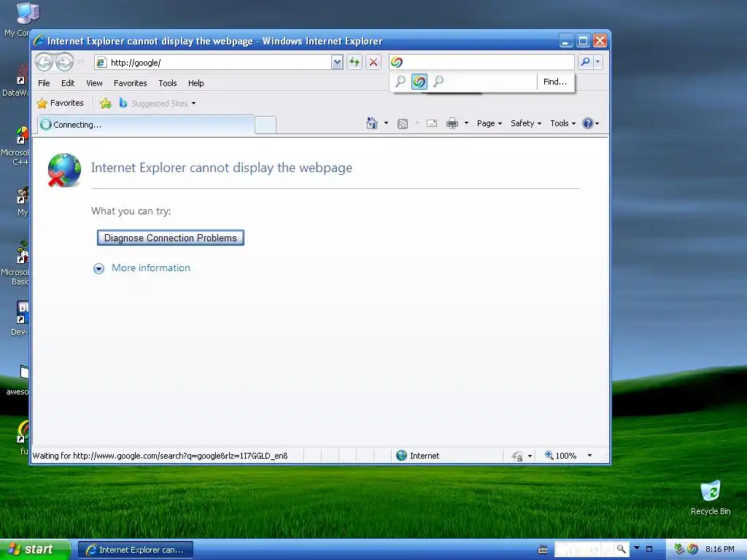Screen dimensions: 747x560
Task: Click the blue Help question mark icon
Action: pos(588,123)
